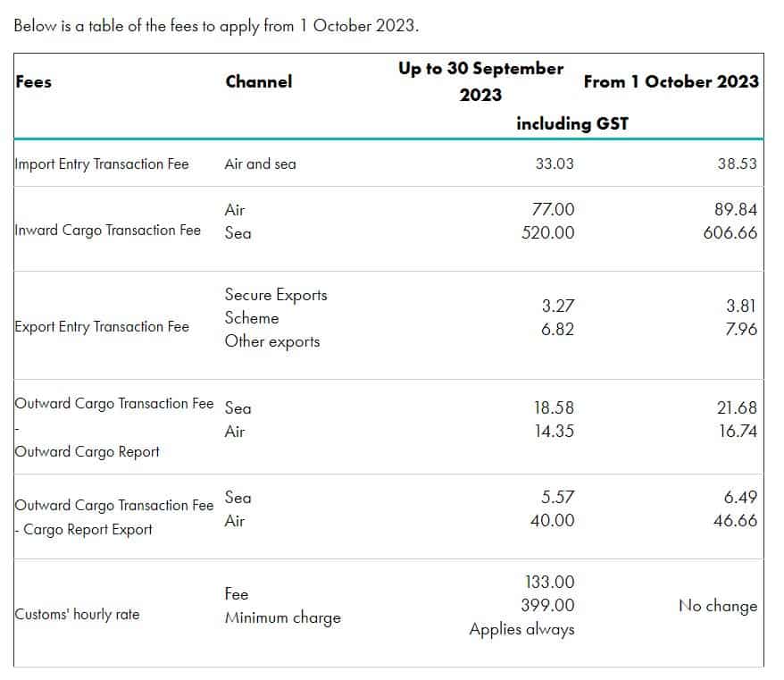Select the Customs' hourly rate label
The height and width of the screenshot is (680, 784).
77,615
